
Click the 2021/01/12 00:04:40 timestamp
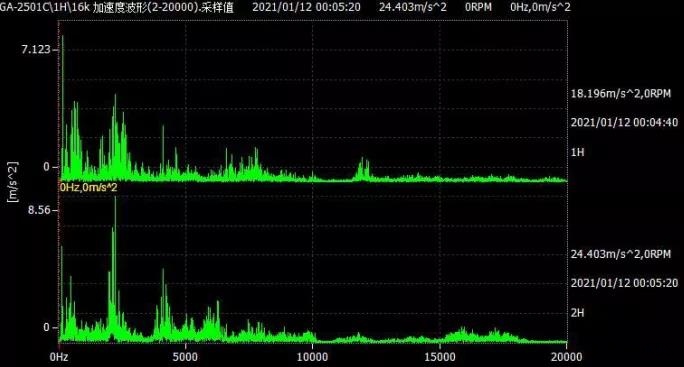tap(624, 122)
